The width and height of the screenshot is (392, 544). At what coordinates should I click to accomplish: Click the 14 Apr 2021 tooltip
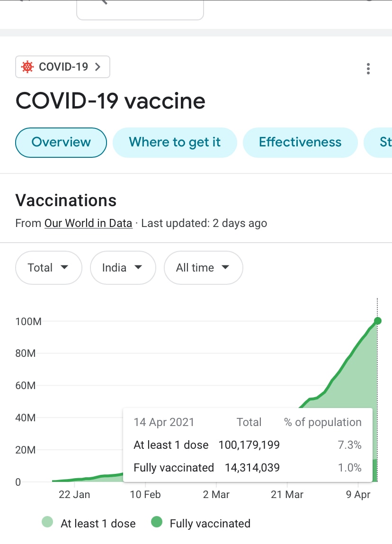(163, 422)
